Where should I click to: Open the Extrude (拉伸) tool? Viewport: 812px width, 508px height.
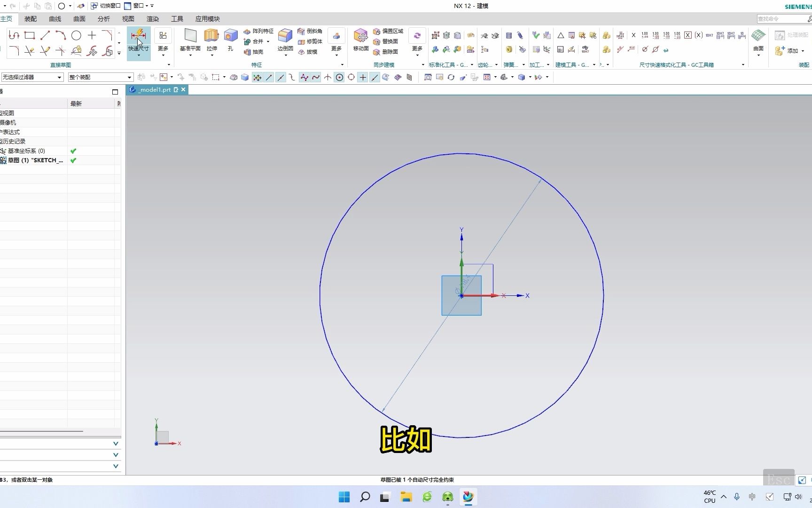pyautogui.click(x=211, y=36)
